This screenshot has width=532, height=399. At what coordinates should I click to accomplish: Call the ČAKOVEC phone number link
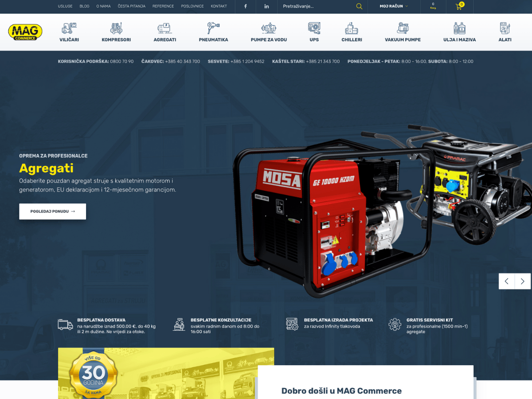coord(183,61)
